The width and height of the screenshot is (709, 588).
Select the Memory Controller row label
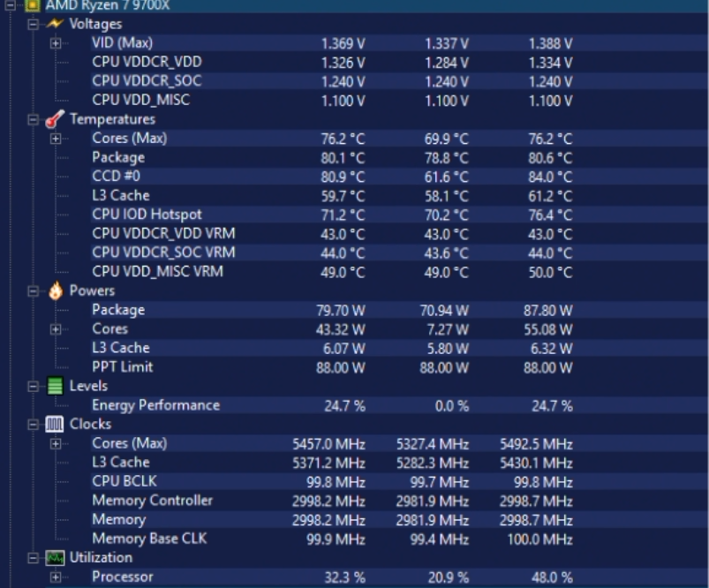click(x=153, y=501)
